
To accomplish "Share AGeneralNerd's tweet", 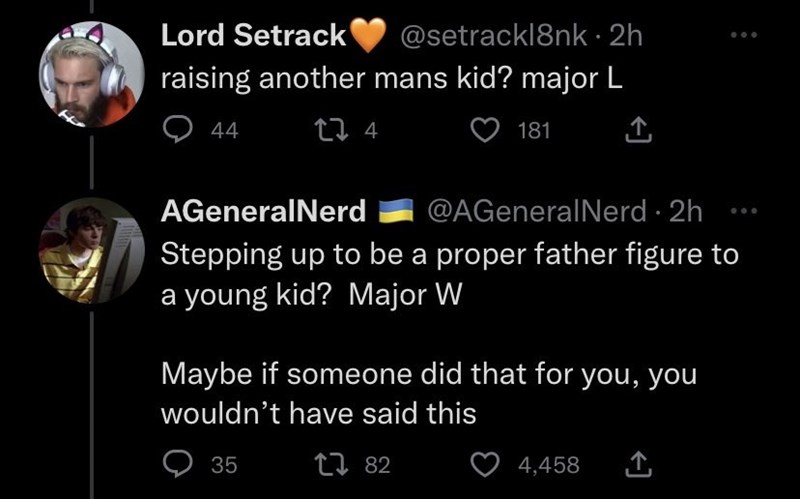I will coord(636,463).
